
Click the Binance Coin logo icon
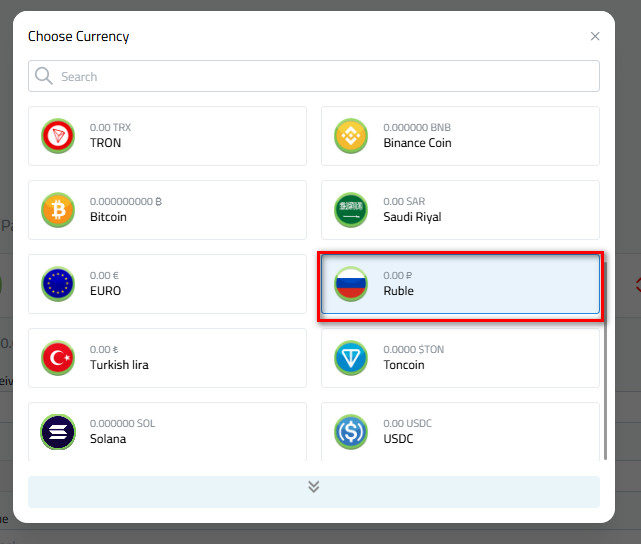[351, 136]
